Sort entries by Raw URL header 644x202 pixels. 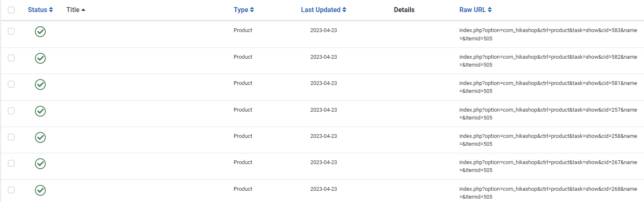pos(476,10)
